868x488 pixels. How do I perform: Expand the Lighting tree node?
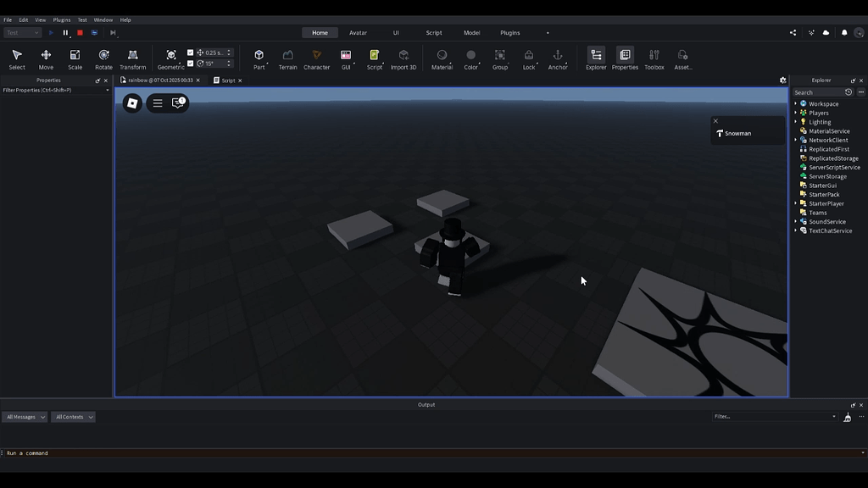click(796, 122)
